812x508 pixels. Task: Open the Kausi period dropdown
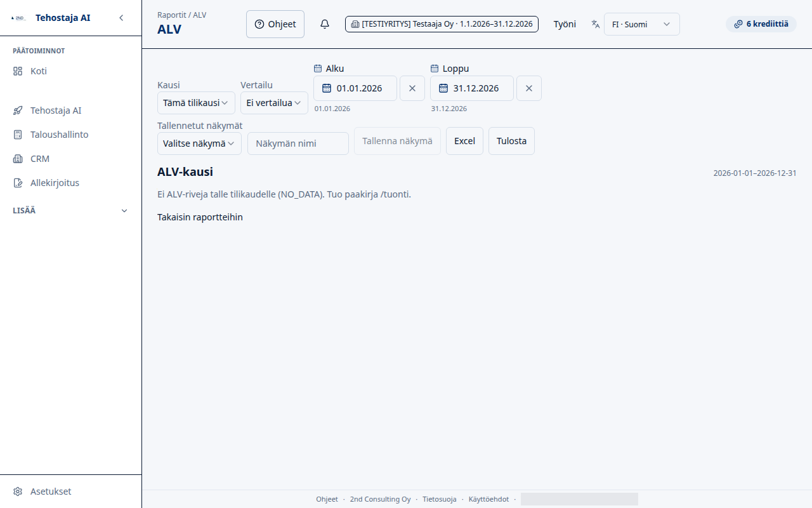[x=196, y=103]
